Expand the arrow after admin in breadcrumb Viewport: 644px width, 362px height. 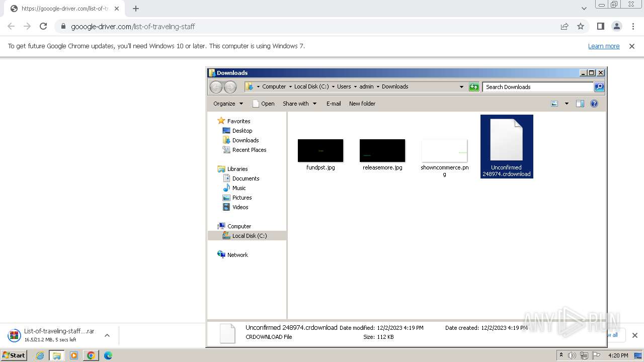click(378, 86)
